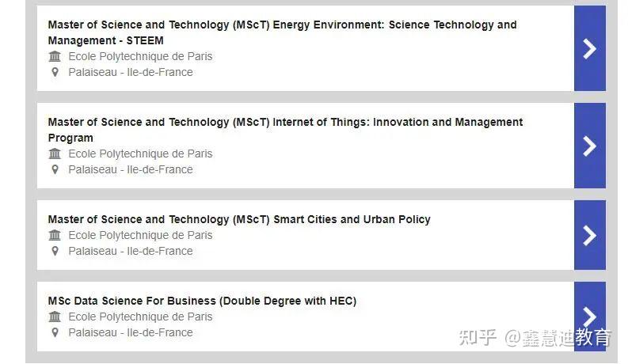Select Palaiseau location under Internet of Things program

(131, 169)
